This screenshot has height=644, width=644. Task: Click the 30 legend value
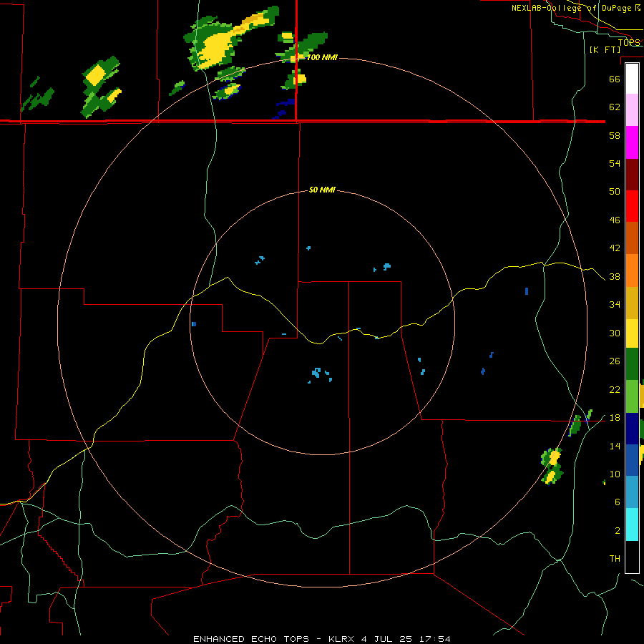click(x=615, y=333)
